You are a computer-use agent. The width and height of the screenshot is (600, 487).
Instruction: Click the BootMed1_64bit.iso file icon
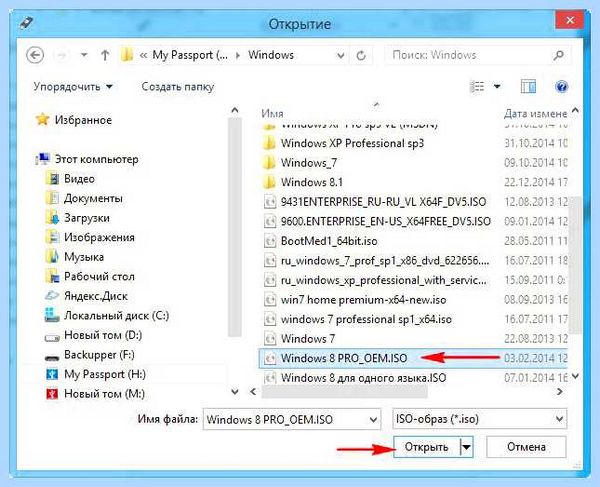(270, 241)
